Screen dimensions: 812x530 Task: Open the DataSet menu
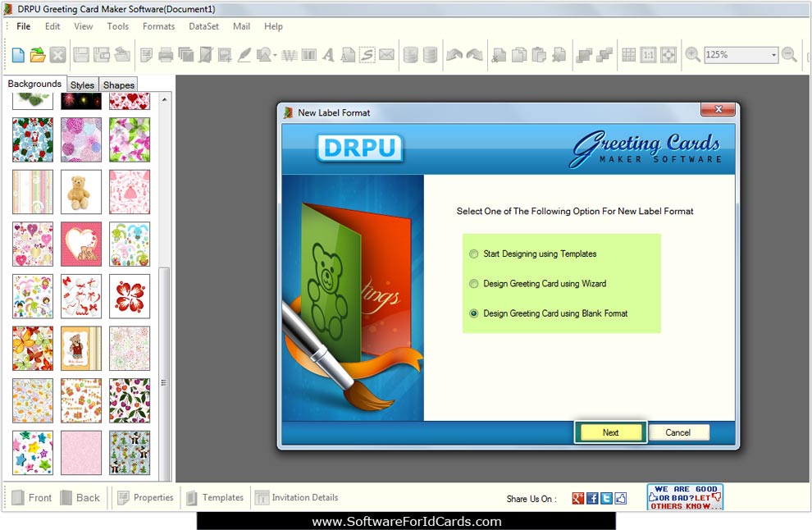click(203, 26)
